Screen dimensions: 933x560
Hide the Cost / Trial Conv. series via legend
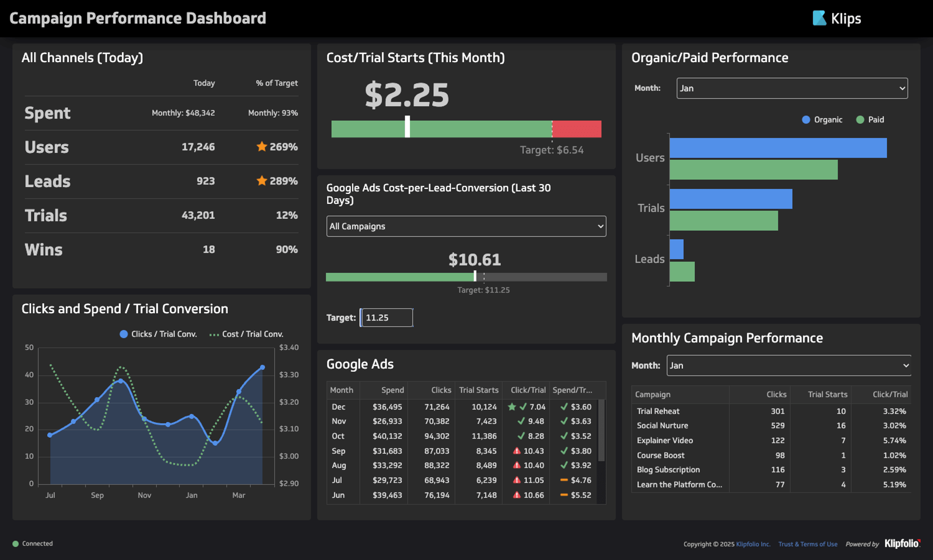(246, 334)
